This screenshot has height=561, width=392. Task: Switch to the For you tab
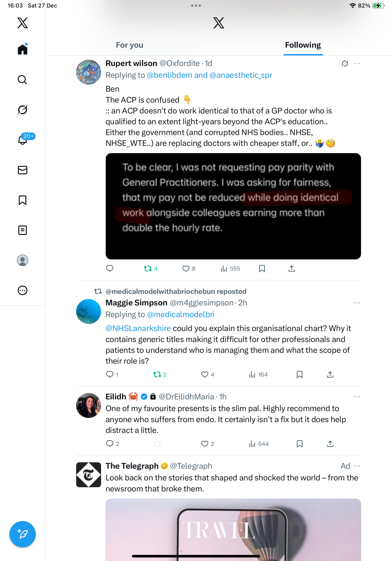tap(129, 45)
